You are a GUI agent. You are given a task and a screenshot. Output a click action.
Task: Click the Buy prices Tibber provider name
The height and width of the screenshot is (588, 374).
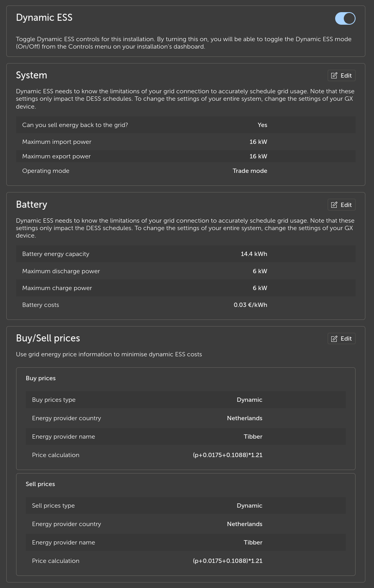point(253,437)
